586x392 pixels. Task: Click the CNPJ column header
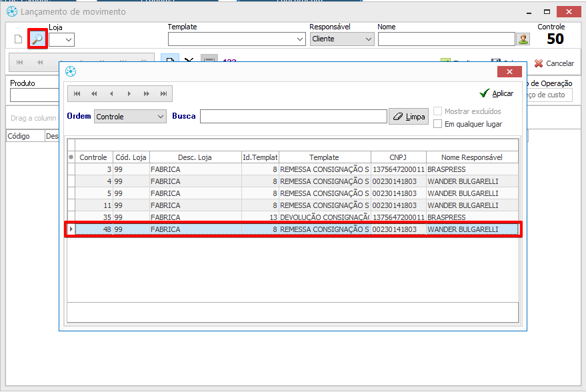click(398, 157)
